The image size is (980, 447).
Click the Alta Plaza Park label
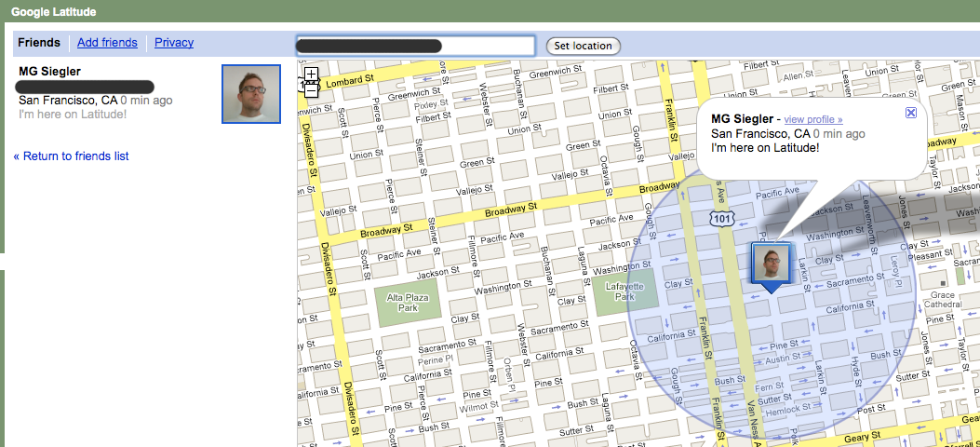pyautogui.click(x=408, y=303)
